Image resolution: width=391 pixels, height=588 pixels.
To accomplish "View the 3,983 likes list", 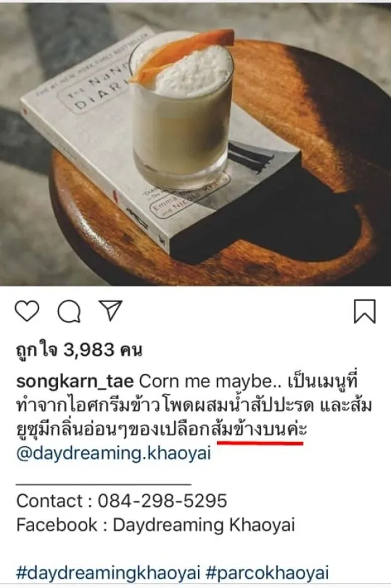I will pos(79,350).
